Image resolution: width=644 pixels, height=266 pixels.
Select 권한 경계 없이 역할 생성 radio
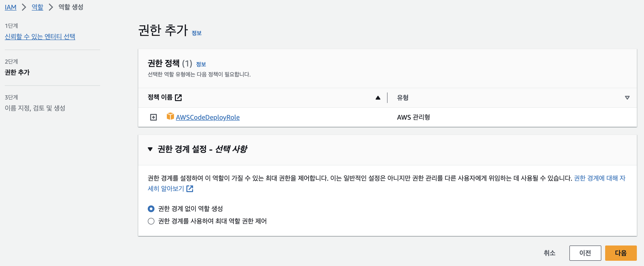151,209
